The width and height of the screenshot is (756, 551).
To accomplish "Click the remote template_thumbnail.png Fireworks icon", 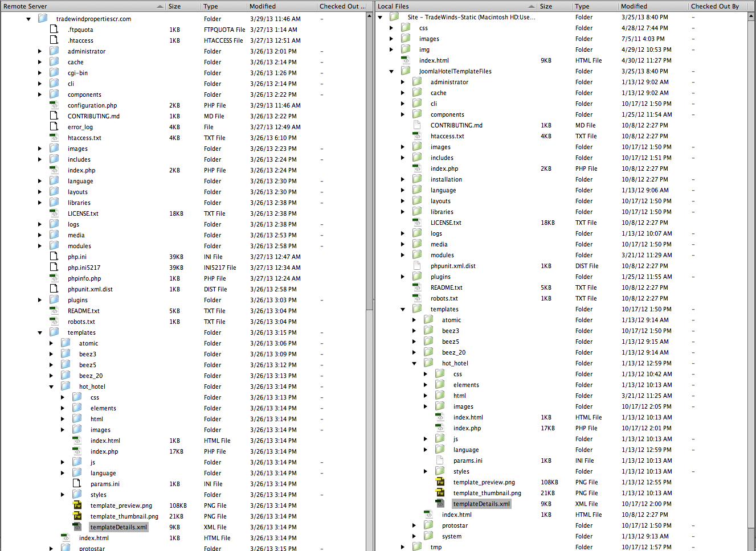I will [77, 516].
